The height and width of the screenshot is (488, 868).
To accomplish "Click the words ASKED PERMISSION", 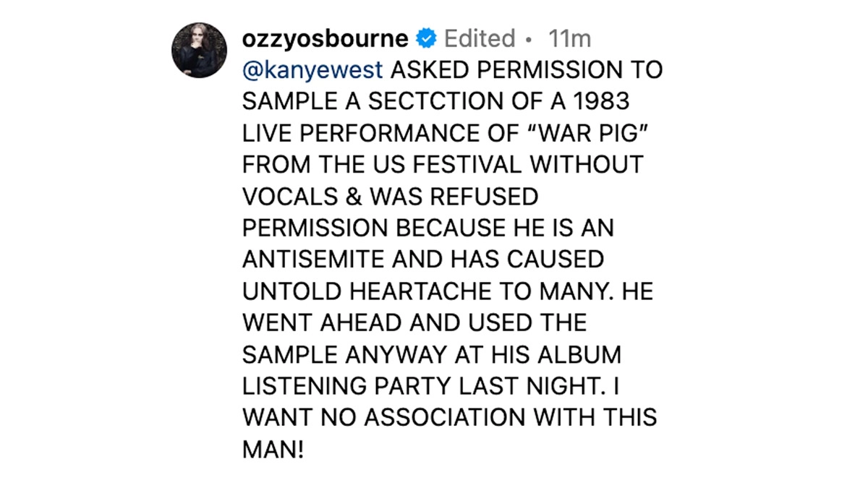I will [520, 72].
